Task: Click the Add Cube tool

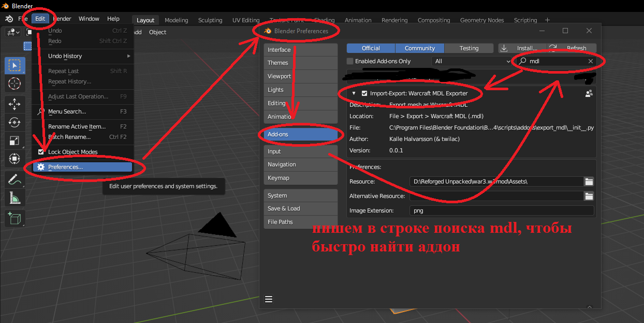Action: pos(14,218)
